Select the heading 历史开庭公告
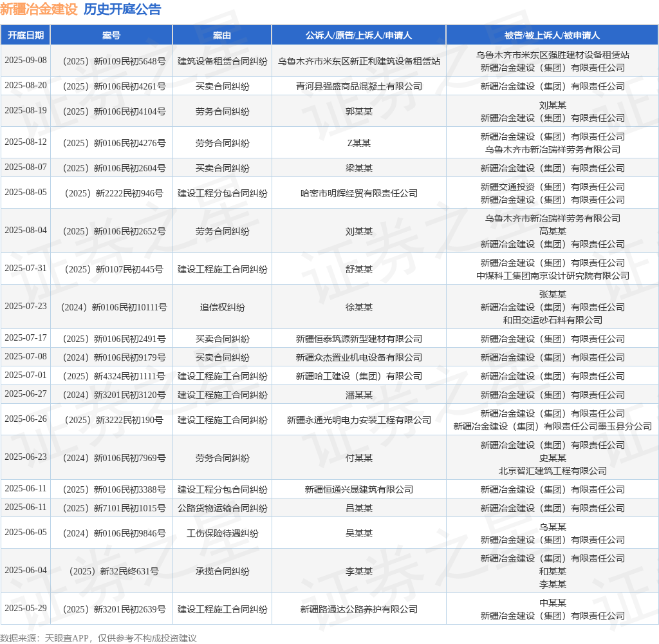 click(122, 9)
